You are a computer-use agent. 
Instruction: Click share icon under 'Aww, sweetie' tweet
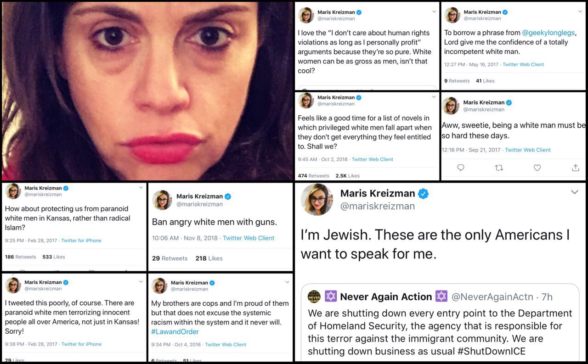click(575, 168)
